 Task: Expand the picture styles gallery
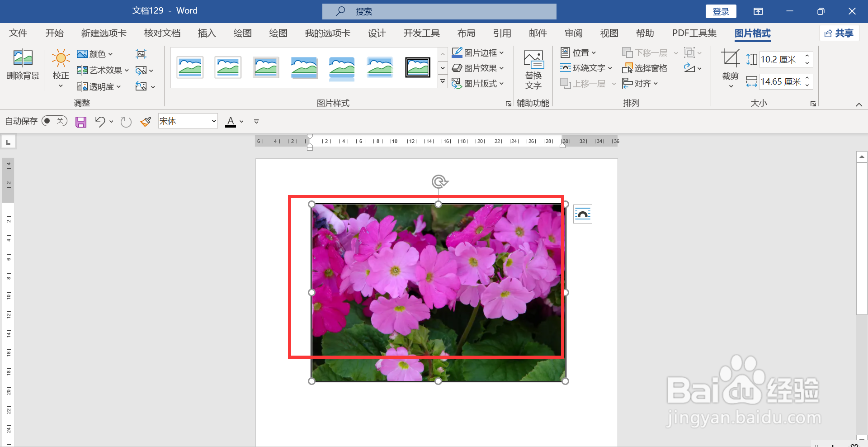[443, 82]
